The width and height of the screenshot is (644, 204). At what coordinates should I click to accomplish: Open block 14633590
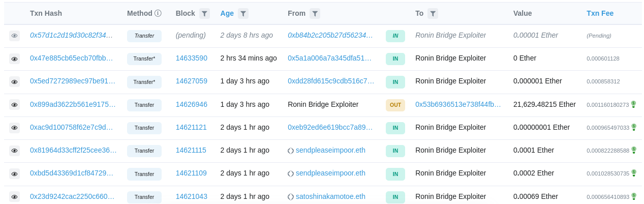click(191, 58)
